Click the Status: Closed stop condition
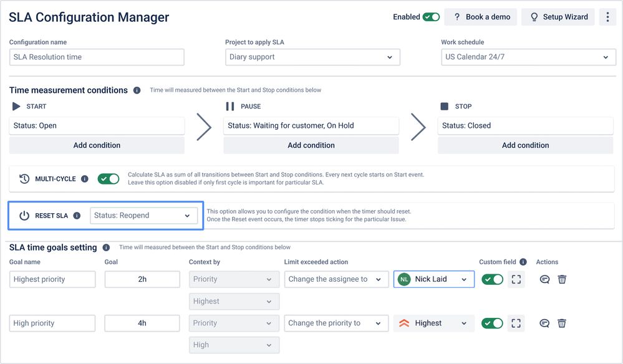623x364 pixels. click(x=525, y=125)
